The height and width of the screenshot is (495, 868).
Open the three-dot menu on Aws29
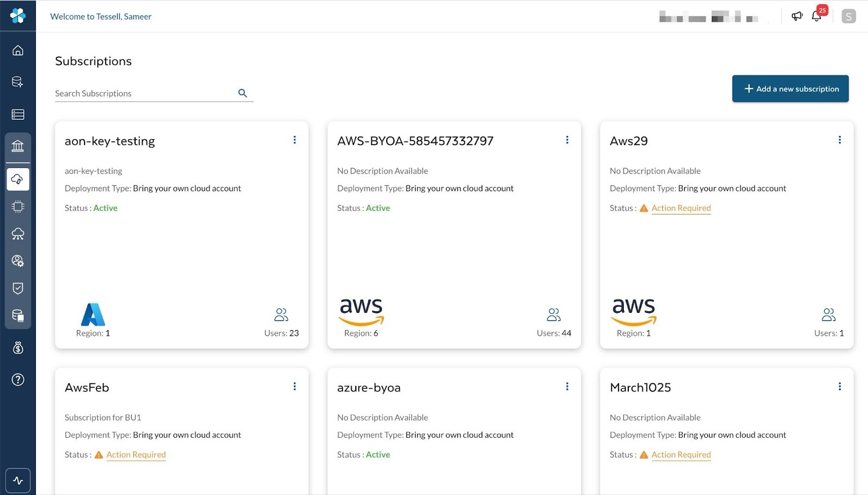pos(839,140)
